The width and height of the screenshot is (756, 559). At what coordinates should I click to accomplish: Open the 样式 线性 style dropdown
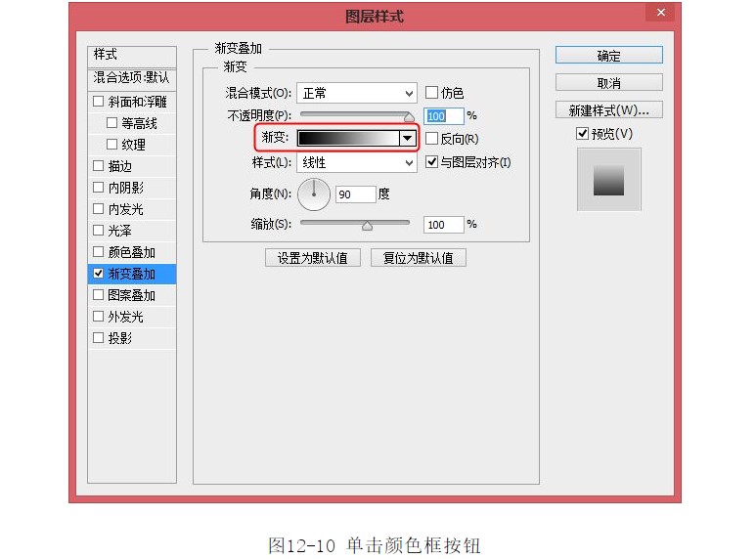click(x=357, y=162)
